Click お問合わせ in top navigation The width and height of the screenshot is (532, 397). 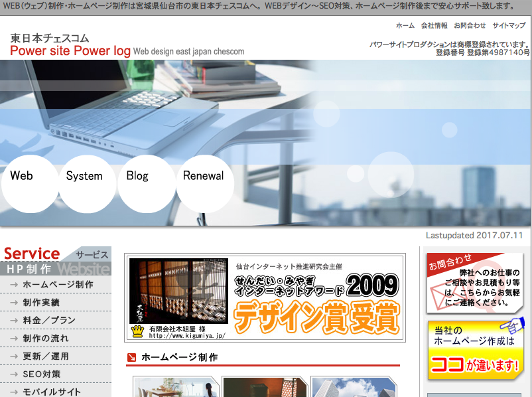pos(470,25)
